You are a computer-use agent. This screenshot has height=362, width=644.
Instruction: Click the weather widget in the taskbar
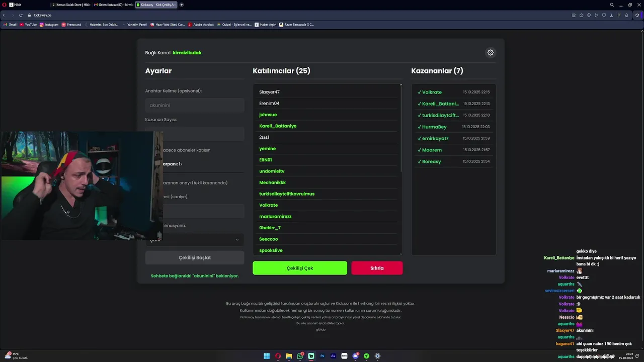point(17,356)
